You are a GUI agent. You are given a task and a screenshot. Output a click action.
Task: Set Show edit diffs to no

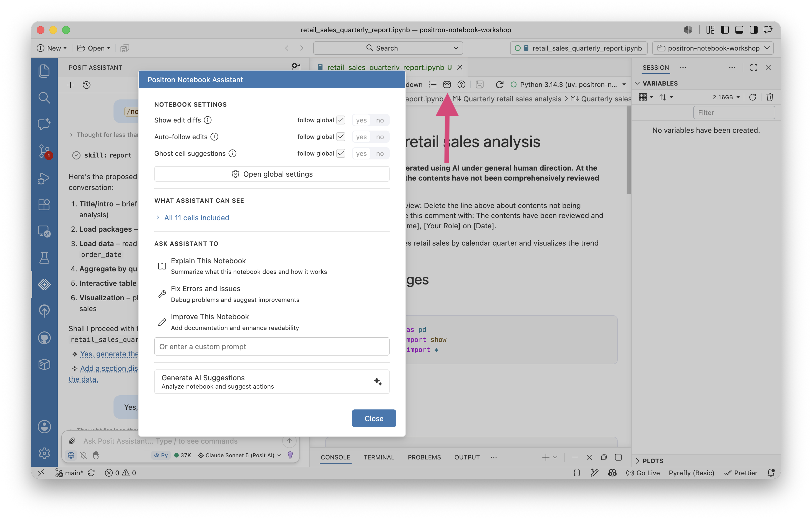point(380,120)
